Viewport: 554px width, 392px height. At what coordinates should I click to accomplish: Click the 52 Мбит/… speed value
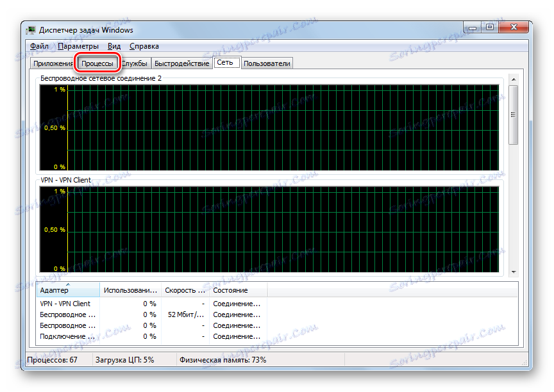click(186, 314)
